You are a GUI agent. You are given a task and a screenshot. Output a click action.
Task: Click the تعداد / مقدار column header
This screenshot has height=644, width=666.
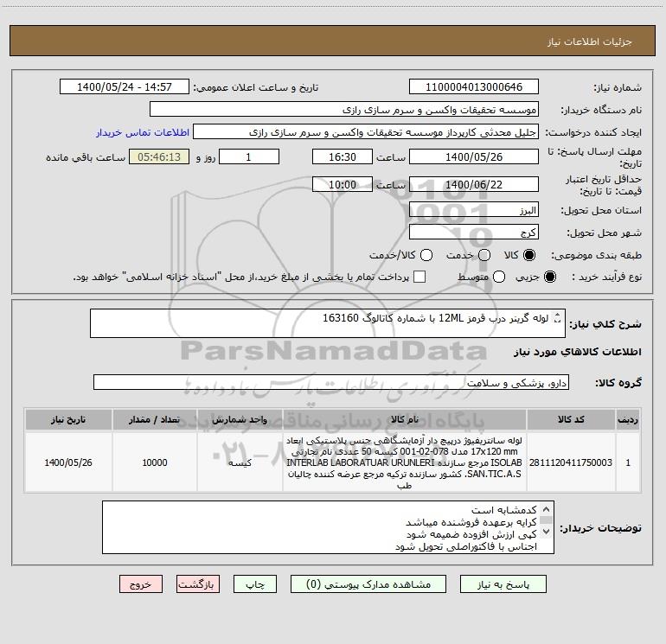[x=155, y=420]
